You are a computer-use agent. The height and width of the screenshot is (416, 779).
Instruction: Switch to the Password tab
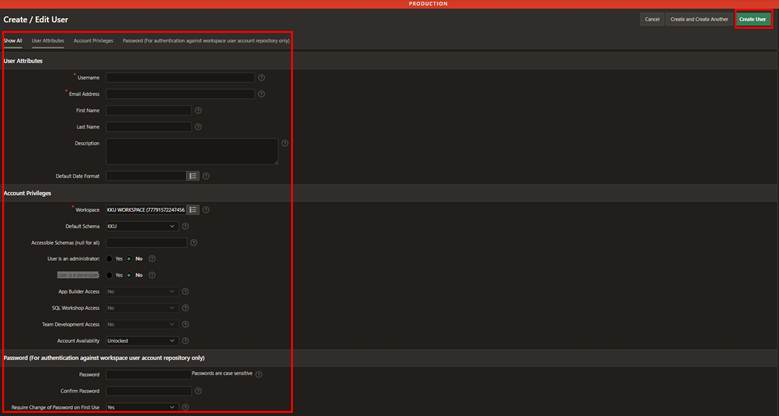(206, 41)
